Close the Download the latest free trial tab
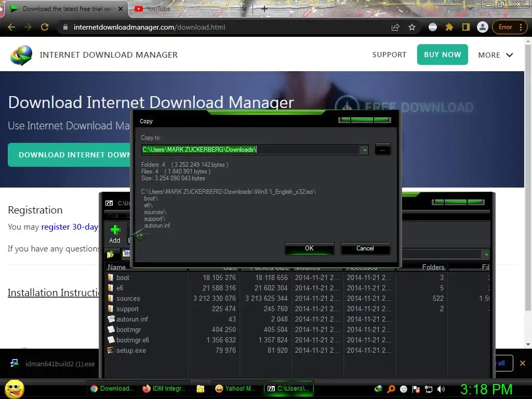 (121, 9)
